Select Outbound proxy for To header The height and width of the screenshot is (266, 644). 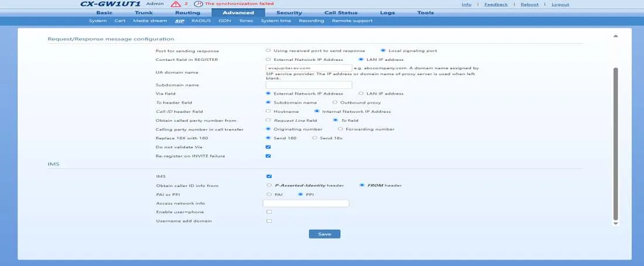(x=335, y=102)
